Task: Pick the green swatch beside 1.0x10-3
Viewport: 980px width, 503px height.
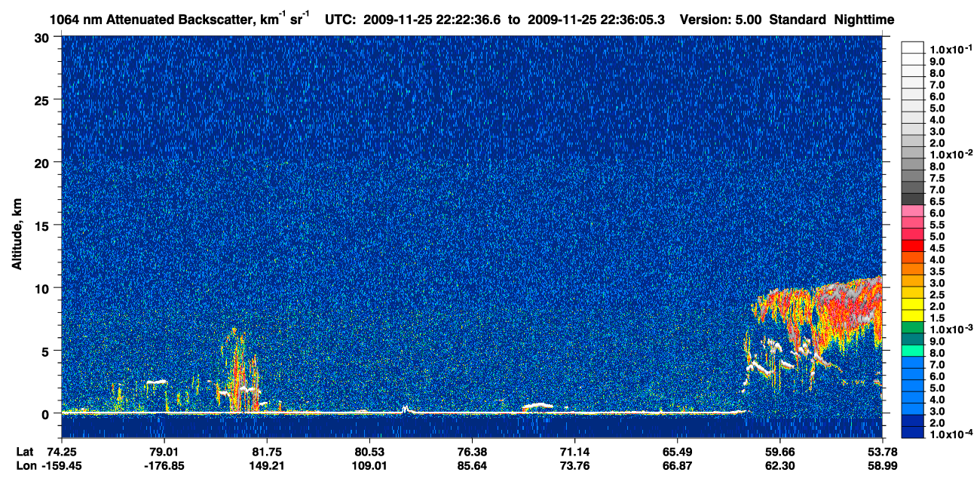Action: (913, 327)
